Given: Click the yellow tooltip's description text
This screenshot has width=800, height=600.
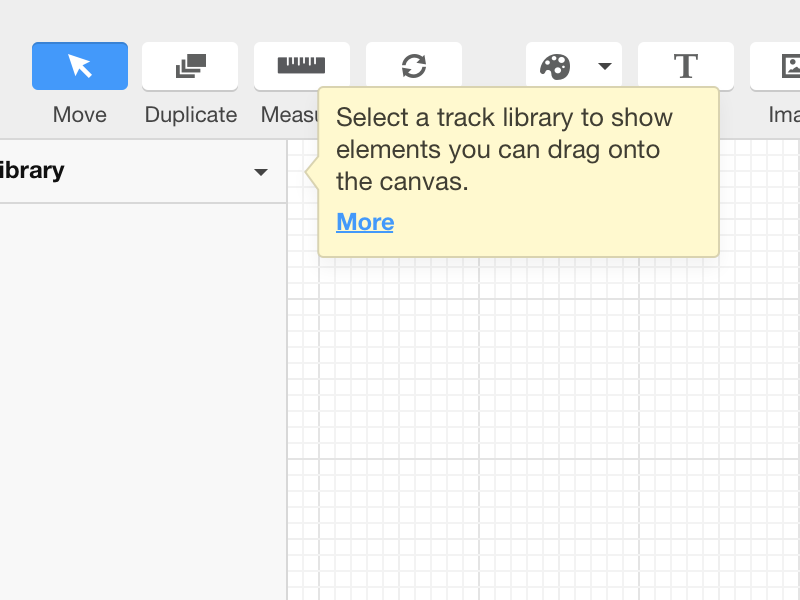Looking at the screenshot, I should click(x=504, y=150).
